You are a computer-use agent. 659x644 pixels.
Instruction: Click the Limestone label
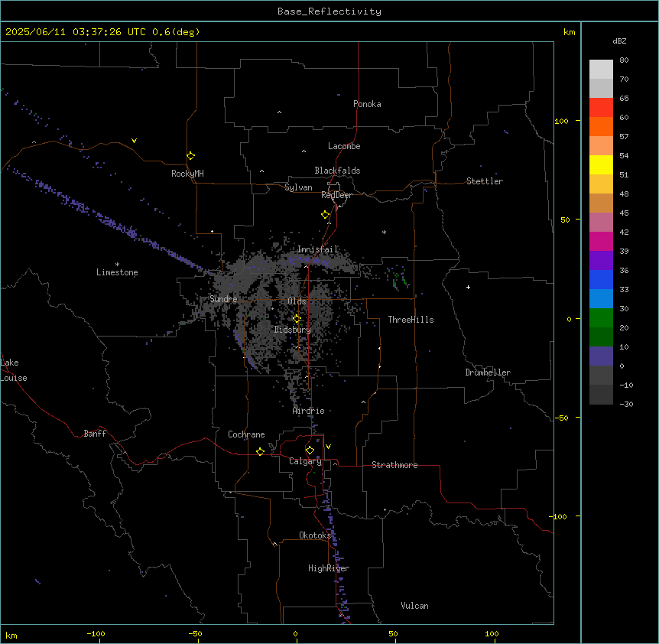coord(117,272)
